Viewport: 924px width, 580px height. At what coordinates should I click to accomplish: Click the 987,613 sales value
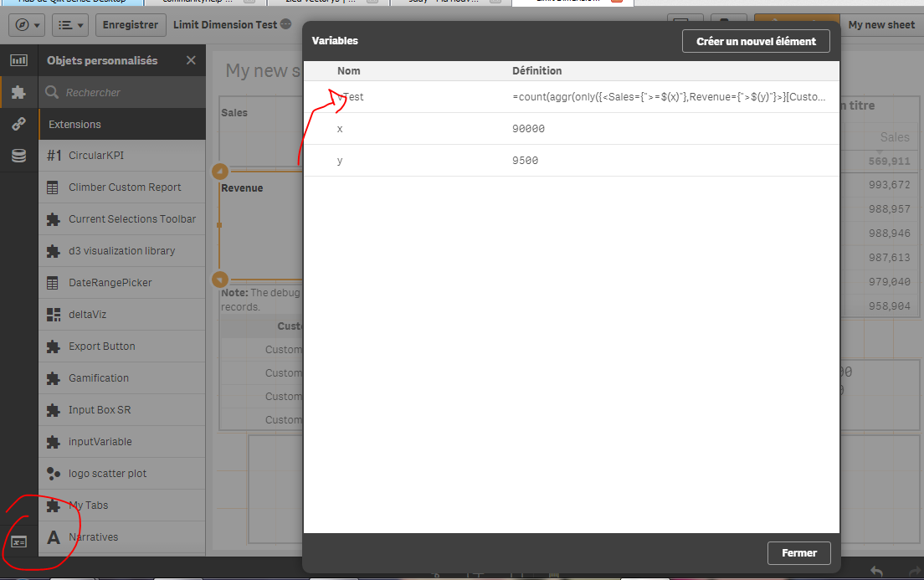tap(889, 258)
